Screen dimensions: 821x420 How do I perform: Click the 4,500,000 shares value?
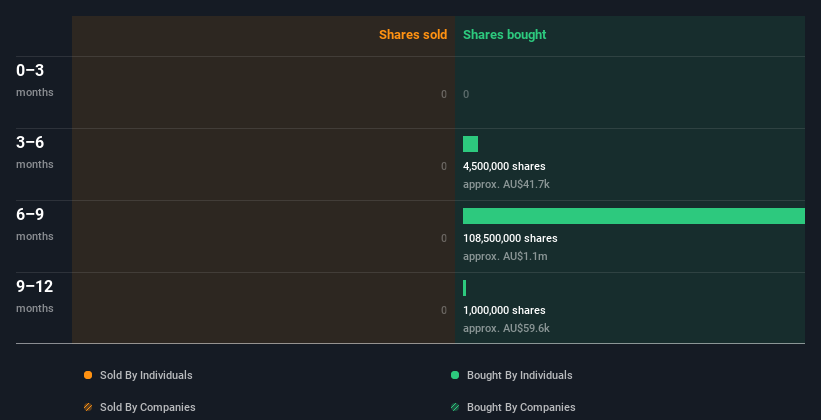pyautogui.click(x=504, y=166)
